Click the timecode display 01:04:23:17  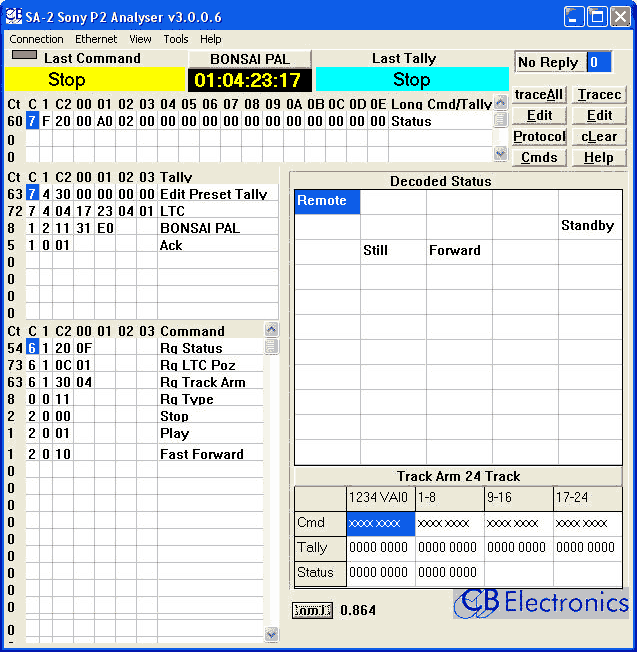point(249,80)
